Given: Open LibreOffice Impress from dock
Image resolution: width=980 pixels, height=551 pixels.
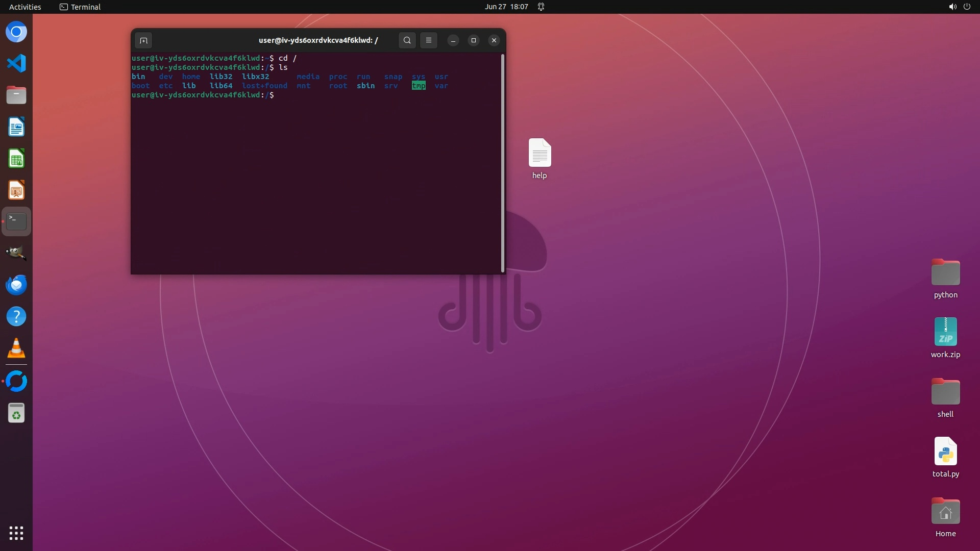Looking at the screenshot, I should 16,190.
